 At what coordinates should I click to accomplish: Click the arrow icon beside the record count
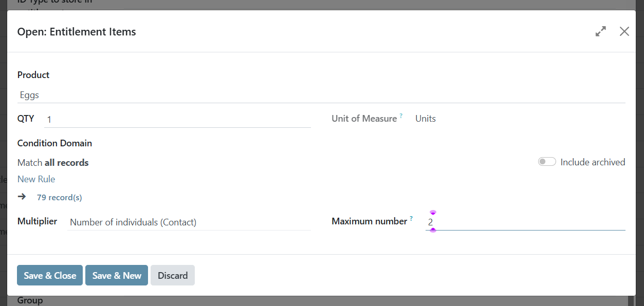coord(21,196)
